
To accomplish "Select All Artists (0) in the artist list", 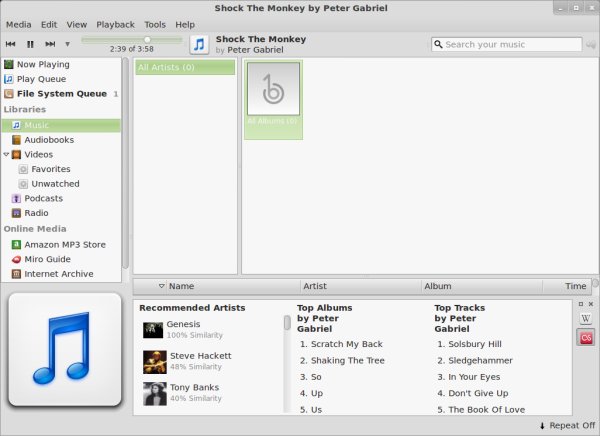I will tap(185, 67).
